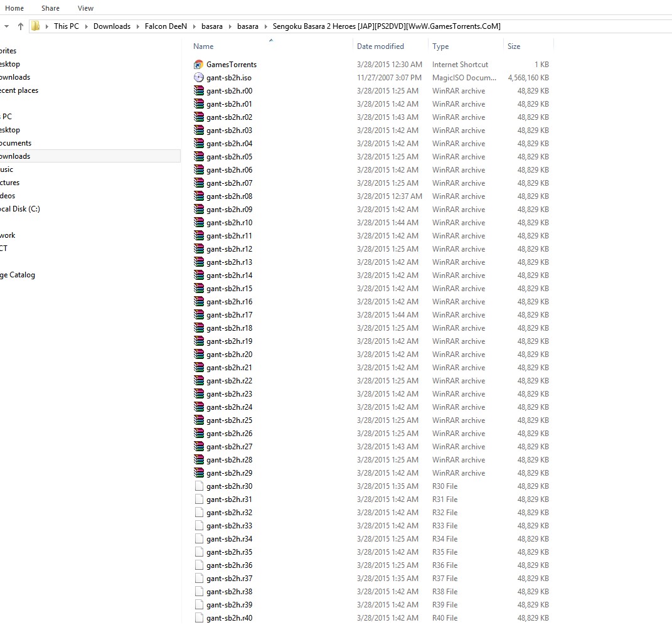
Task: Select the gant-sb2h.r15 WinRAR icon
Action: click(198, 289)
